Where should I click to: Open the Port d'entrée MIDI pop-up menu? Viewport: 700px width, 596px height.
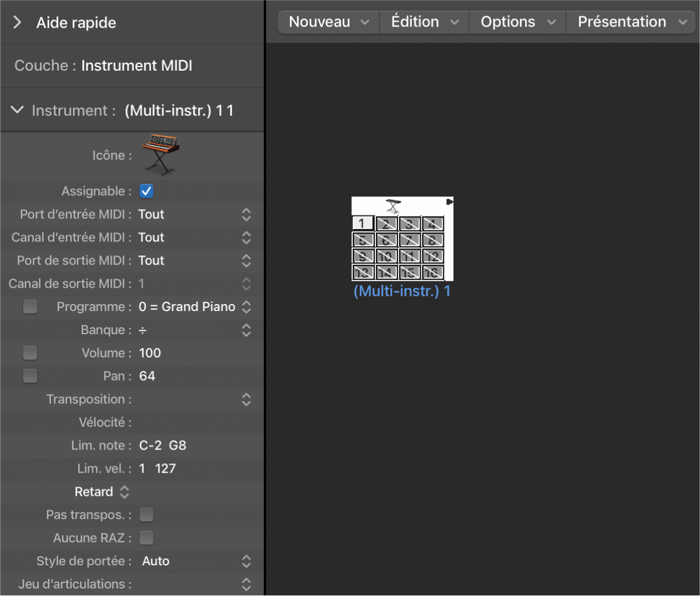point(196,214)
